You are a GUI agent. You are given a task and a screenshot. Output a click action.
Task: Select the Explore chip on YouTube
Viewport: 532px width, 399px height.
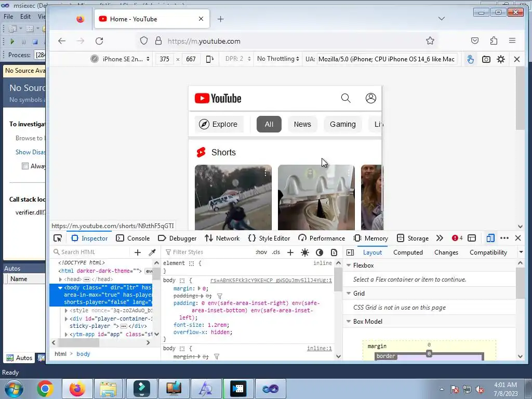click(219, 124)
